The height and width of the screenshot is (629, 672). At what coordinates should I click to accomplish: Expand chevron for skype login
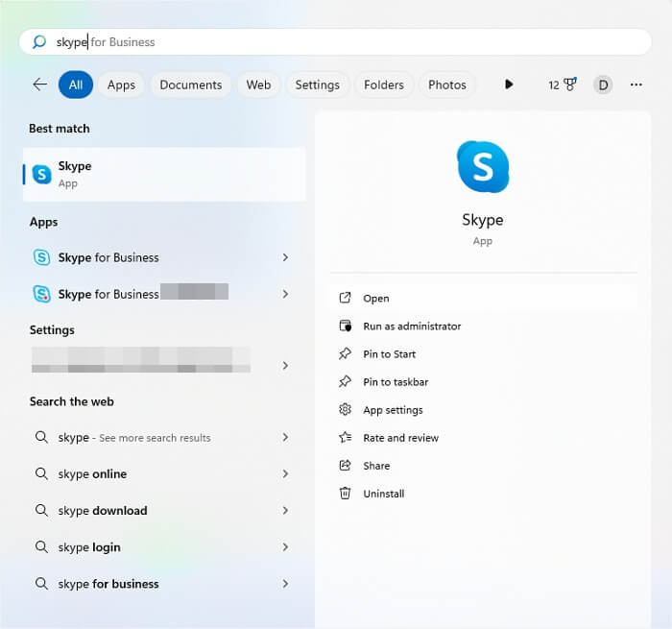point(285,546)
